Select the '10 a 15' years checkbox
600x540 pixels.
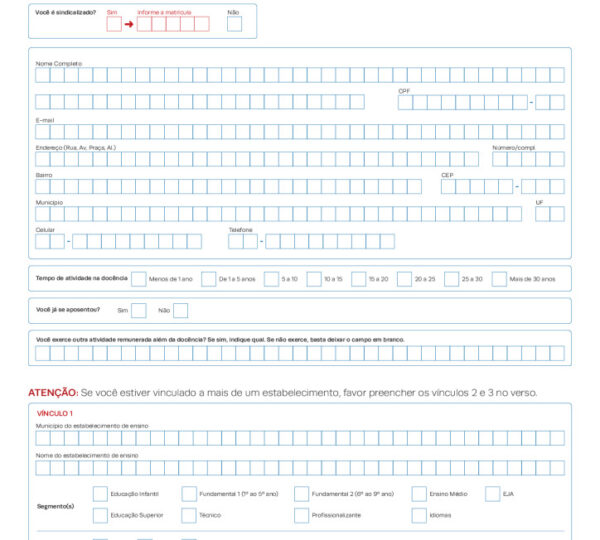pyautogui.click(x=314, y=279)
